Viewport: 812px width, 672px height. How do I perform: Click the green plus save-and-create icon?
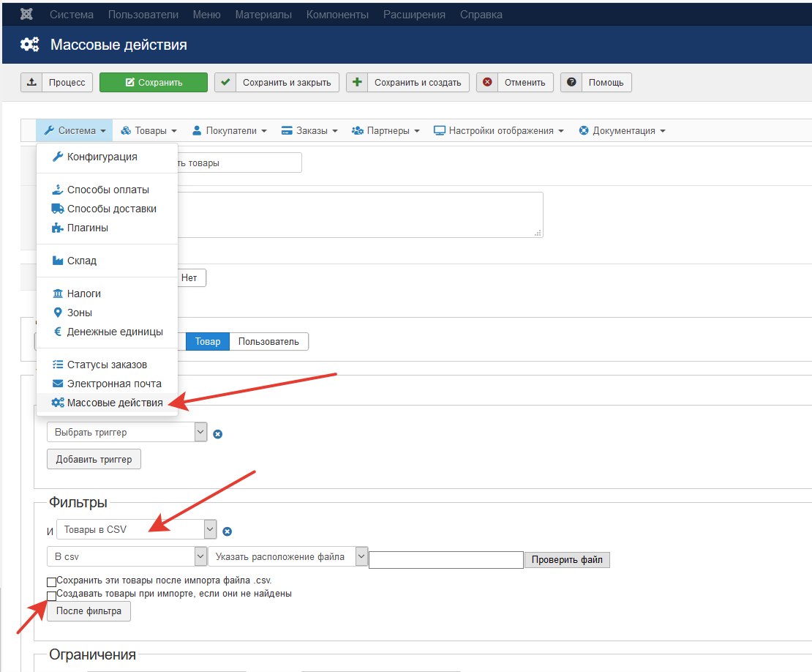tap(357, 83)
